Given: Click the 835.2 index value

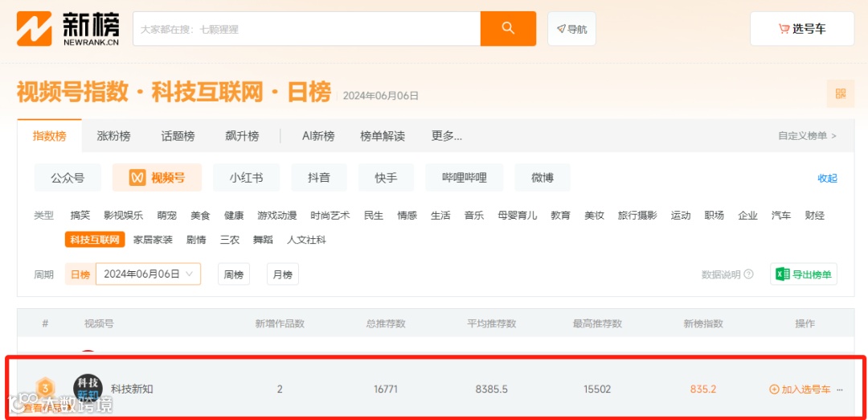Looking at the screenshot, I should pyautogui.click(x=703, y=389).
